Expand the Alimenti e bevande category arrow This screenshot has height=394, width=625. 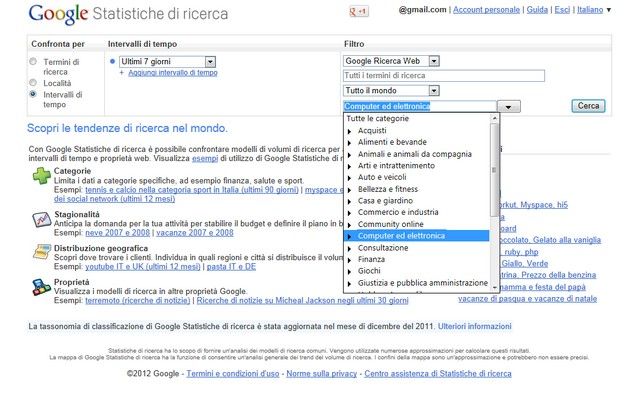click(x=350, y=143)
